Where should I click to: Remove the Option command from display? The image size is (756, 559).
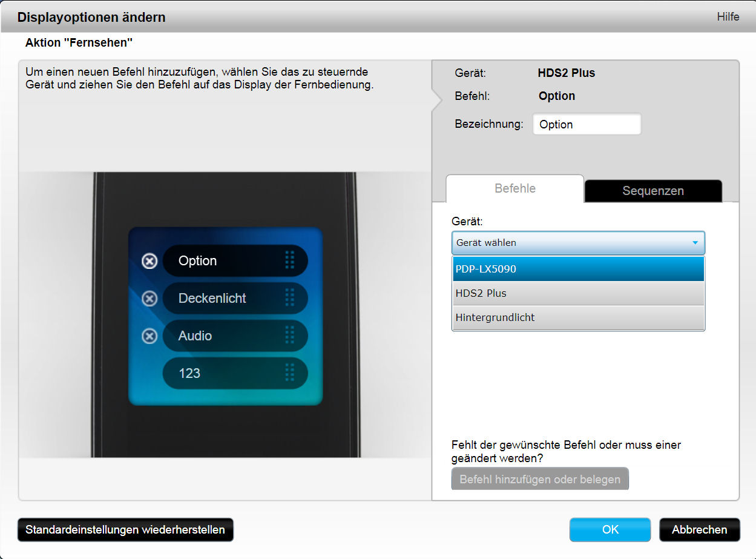pyautogui.click(x=150, y=261)
